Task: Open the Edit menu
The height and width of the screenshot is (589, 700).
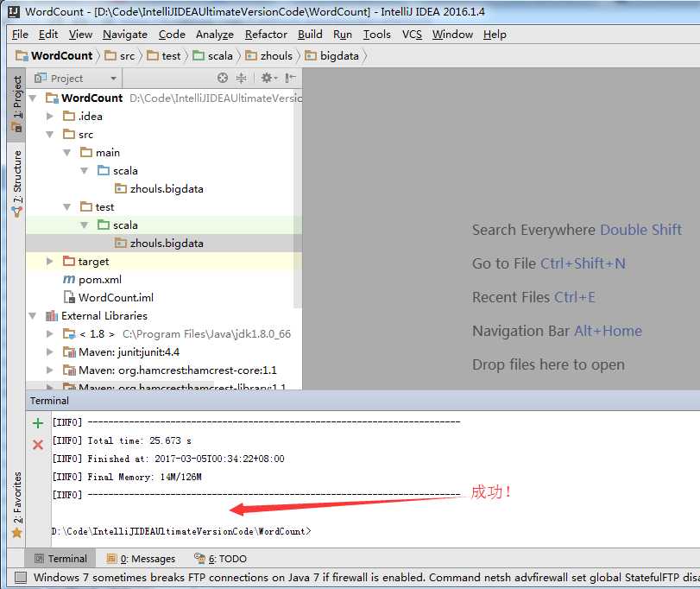Action: point(48,35)
